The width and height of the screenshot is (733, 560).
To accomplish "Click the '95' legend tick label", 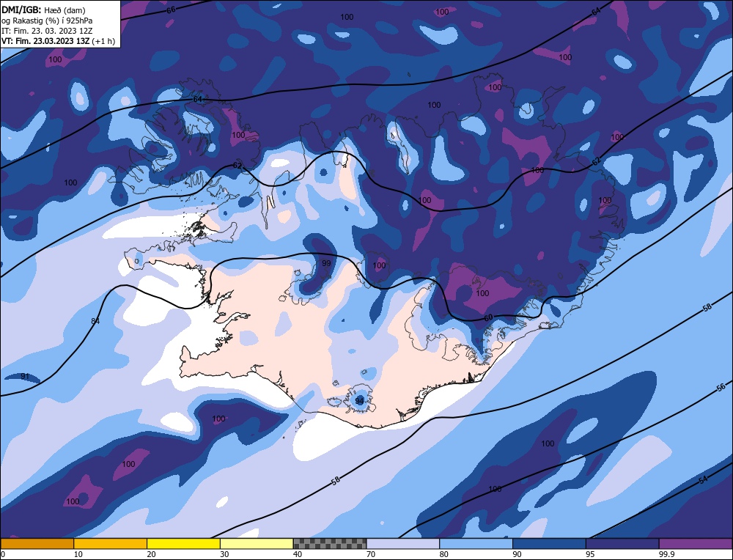I will coord(590,554).
